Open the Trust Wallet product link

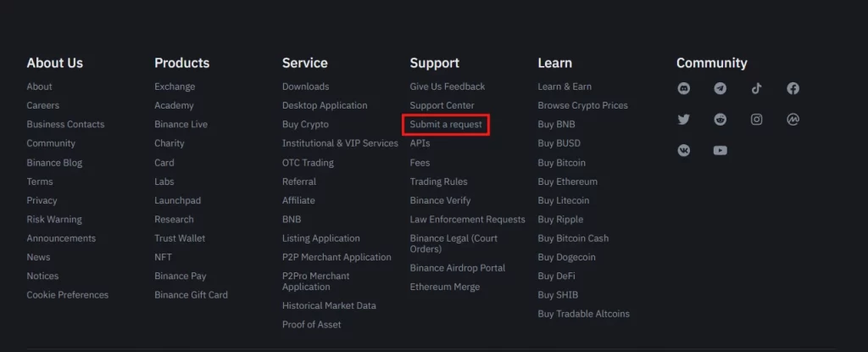pos(180,238)
